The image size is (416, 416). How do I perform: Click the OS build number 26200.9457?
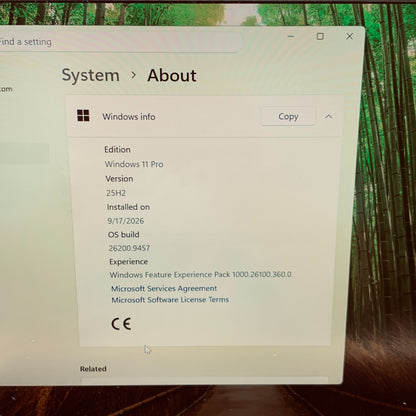(x=129, y=248)
